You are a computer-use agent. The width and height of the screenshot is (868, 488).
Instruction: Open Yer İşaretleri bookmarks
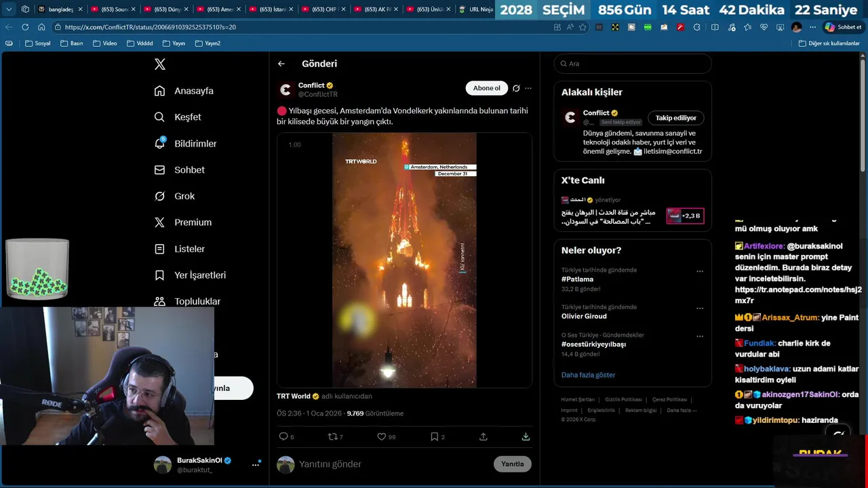click(x=190, y=275)
